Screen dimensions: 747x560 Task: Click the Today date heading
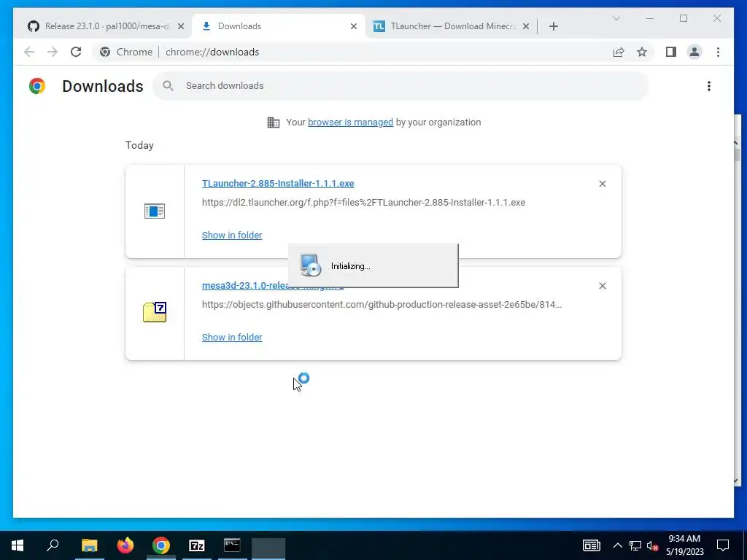[x=139, y=146]
